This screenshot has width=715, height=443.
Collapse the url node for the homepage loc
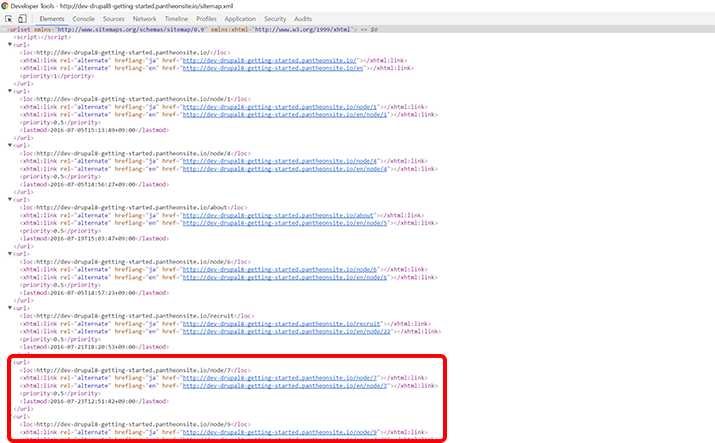[10, 45]
